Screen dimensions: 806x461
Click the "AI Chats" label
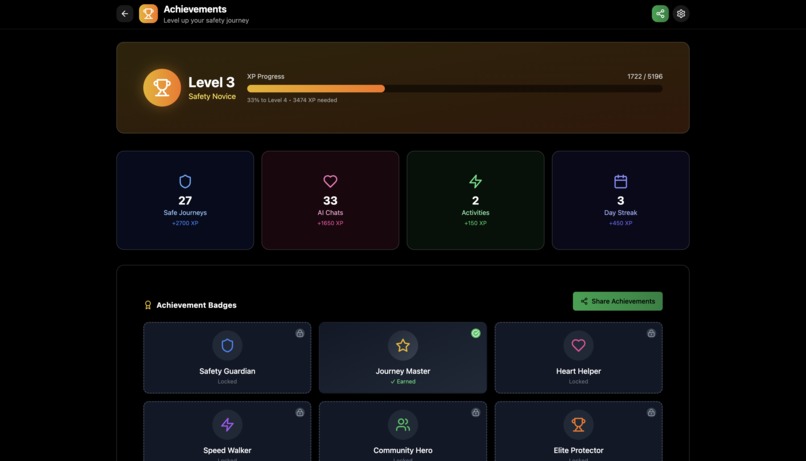coord(330,213)
